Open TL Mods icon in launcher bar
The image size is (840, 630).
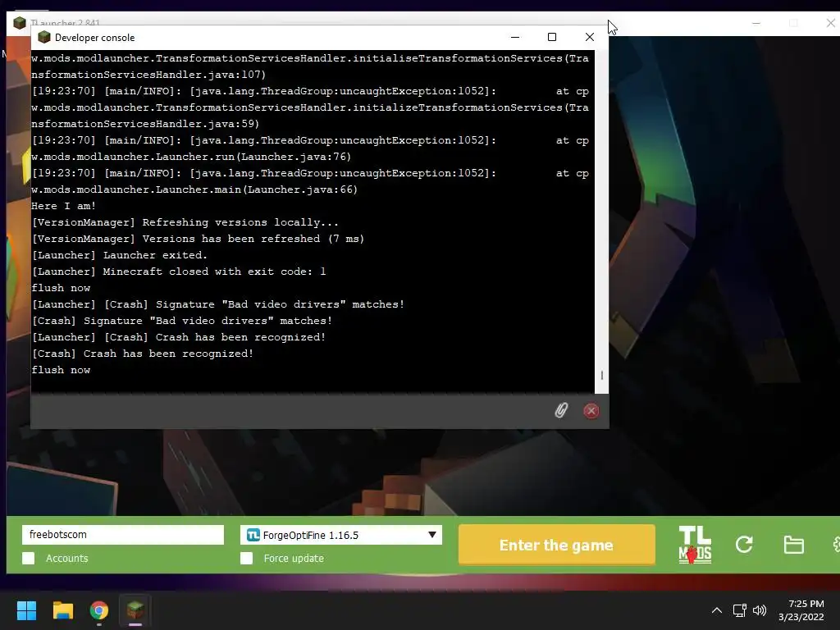pos(695,545)
